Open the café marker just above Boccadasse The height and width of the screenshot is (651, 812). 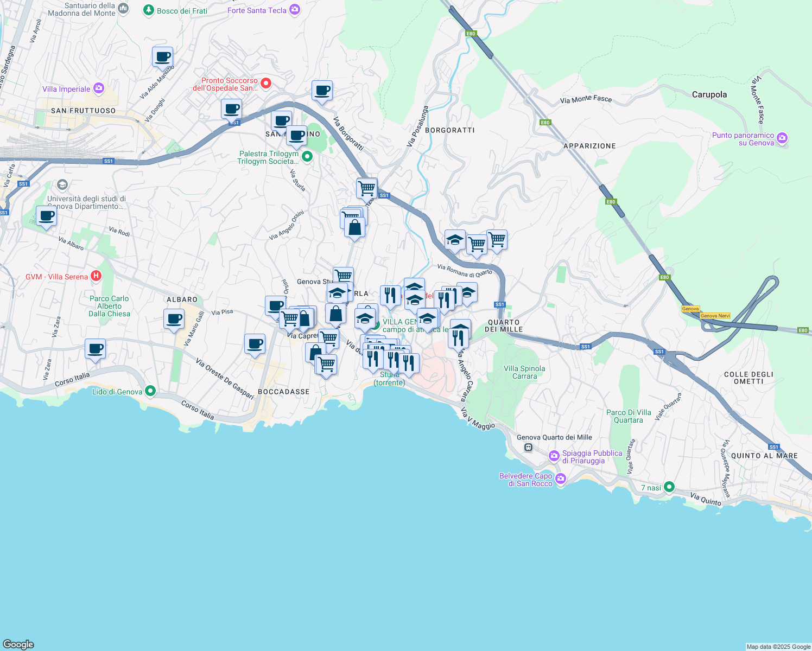255,344
